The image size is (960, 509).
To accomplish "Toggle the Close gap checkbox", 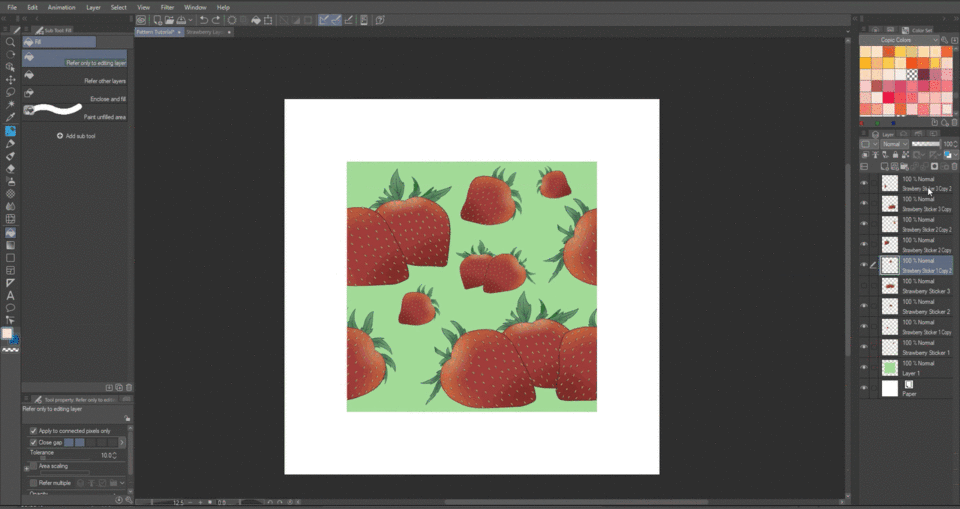I will [32, 442].
